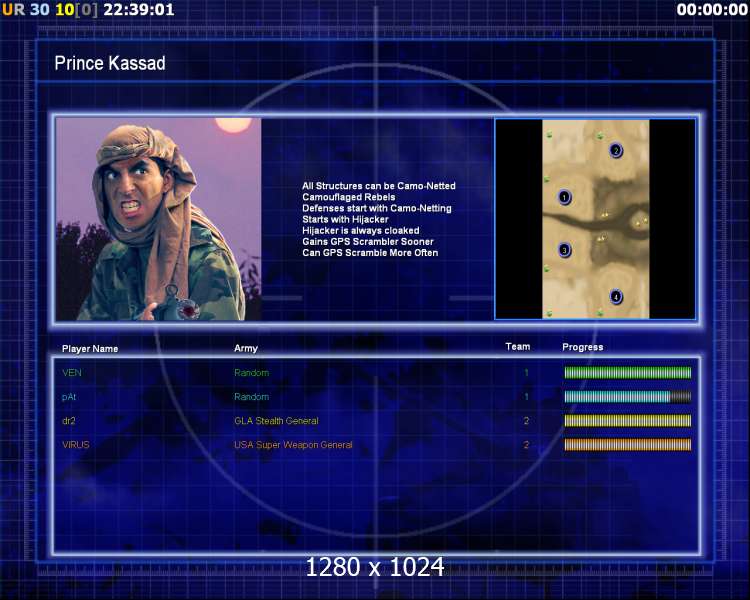Click 'Camouflaged Rebels' line

349,197
